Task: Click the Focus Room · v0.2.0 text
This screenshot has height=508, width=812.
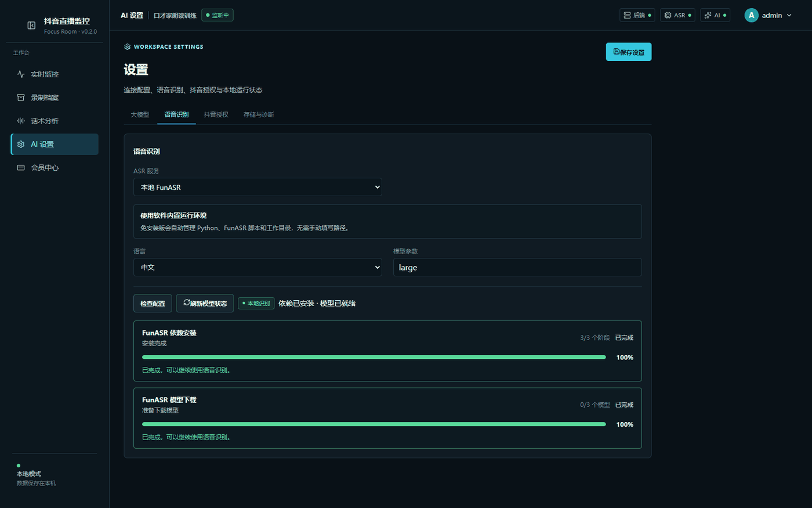Action: 70,31
